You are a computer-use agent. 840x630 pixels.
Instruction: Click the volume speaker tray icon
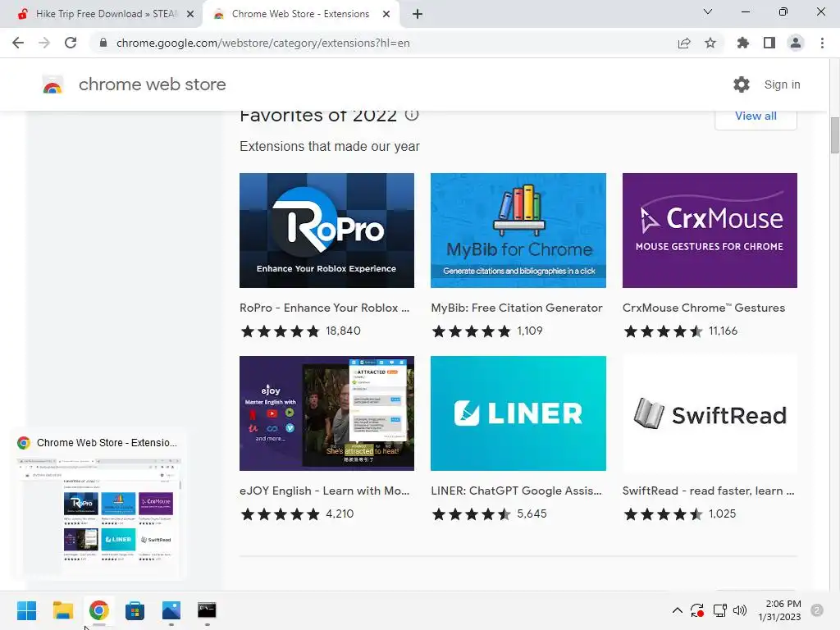740,610
